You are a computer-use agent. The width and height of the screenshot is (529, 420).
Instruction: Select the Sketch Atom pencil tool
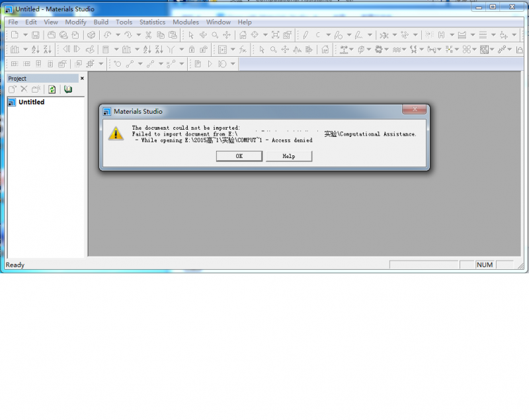point(305,35)
